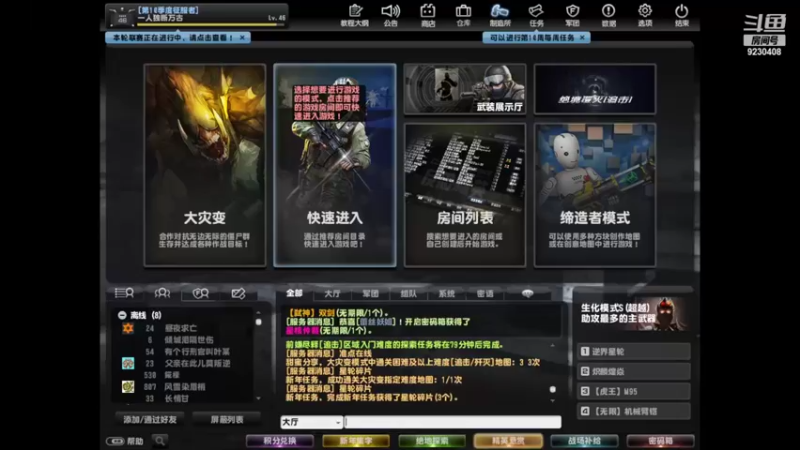The width and height of the screenshot is (800, 450).
Task: Open the 房间列表 room list card
Action: 465,195
